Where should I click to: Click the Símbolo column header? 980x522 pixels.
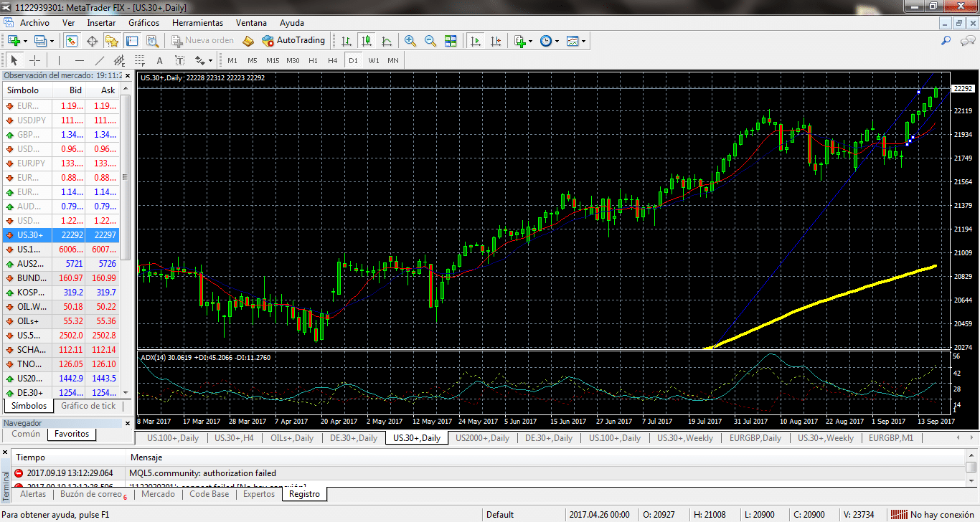point(23,90)
